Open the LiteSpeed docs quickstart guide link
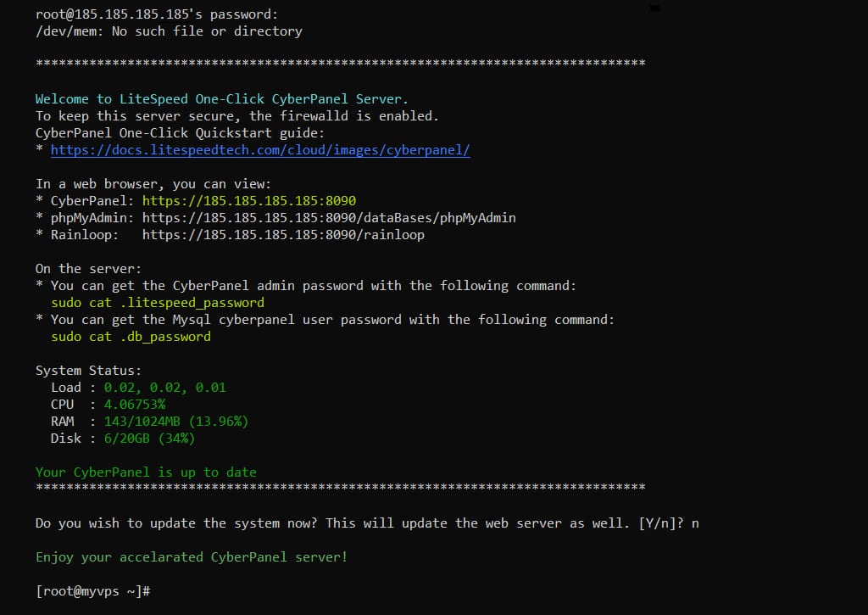The width and height of the screenshot is (868, 615). 260,150
